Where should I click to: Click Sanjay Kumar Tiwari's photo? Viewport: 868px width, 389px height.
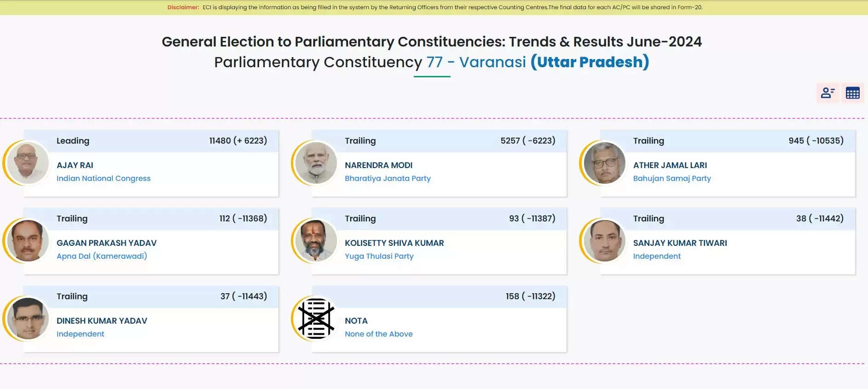pos(604,241)
